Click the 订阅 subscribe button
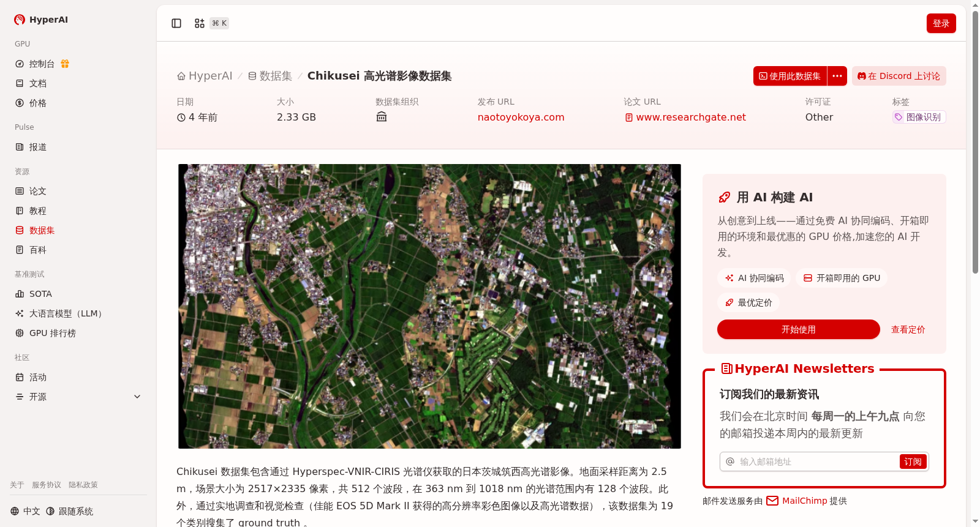 [x=913, y=462]
